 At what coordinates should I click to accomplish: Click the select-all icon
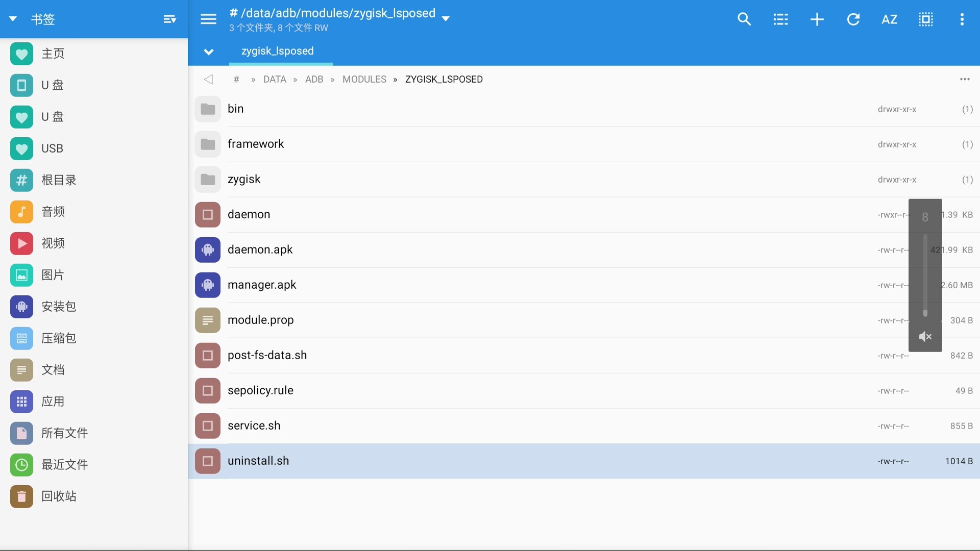pos(925,19)
